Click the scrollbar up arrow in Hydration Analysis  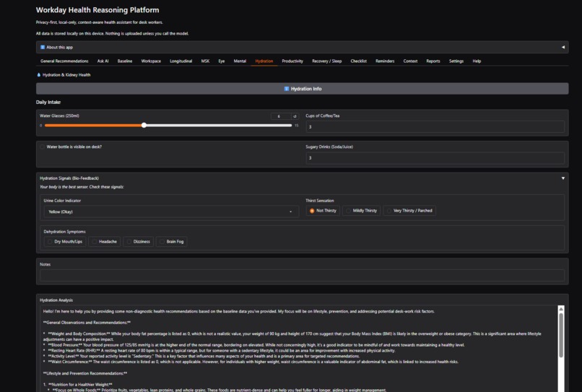tap(561, 309)
